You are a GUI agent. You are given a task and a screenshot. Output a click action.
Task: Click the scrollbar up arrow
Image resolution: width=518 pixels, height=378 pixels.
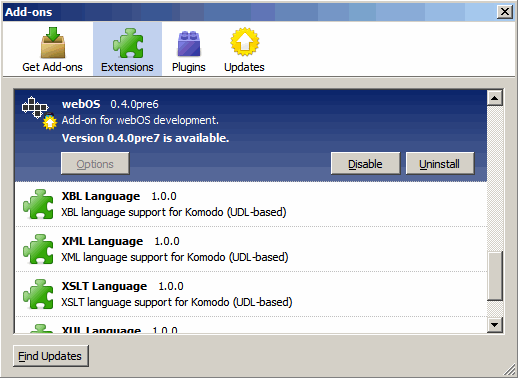click(x=495, y=98)
